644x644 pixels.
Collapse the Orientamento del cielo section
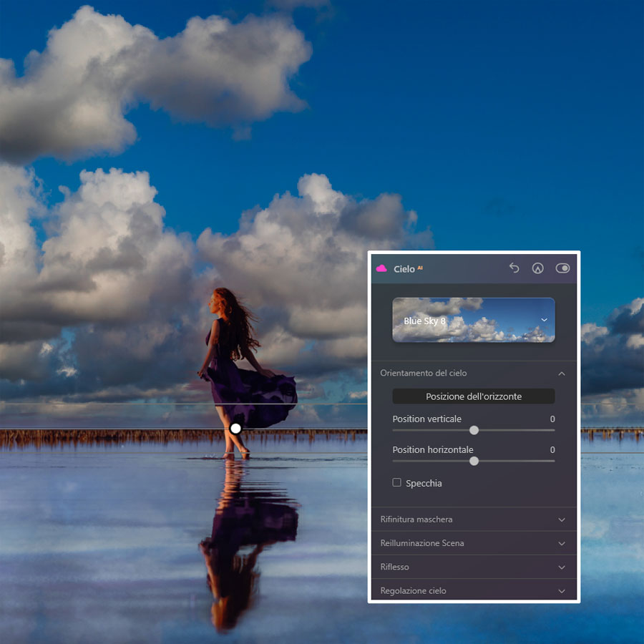coord(562,374)
